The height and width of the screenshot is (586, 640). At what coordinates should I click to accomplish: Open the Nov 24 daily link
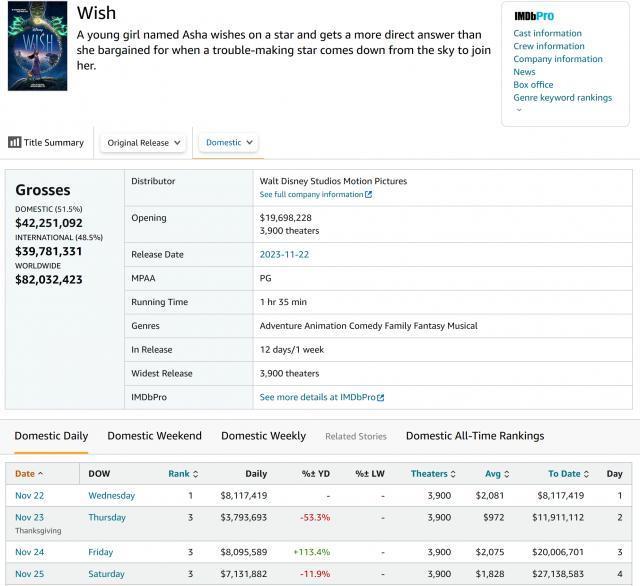[28, 552]
